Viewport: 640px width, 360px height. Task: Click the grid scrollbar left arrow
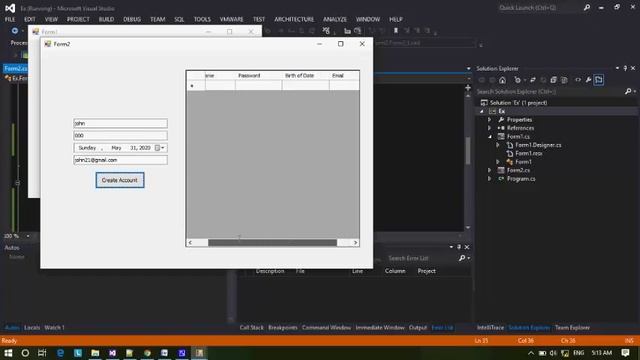[x=190, y=242]
